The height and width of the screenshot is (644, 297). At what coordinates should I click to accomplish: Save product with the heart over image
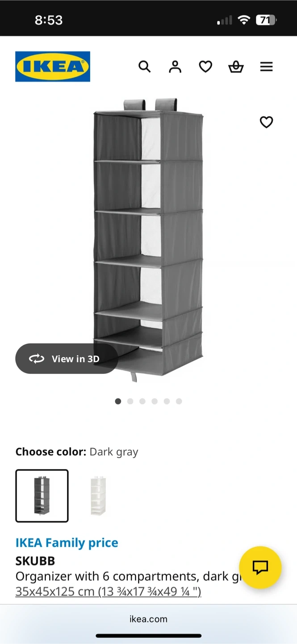point(267,122)
